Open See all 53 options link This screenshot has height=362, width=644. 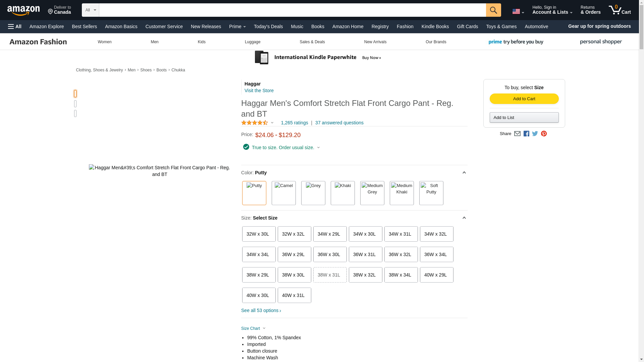coord(261,310)
